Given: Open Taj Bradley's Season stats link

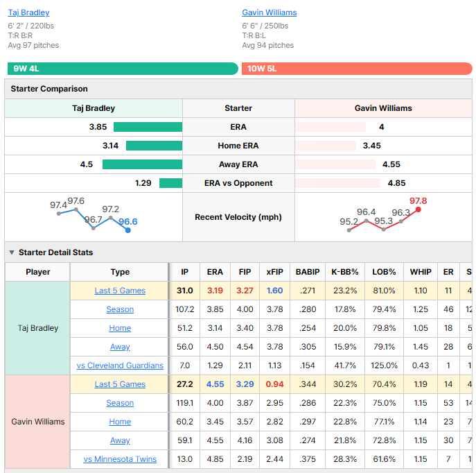Looking at the screenshot, I should [120, 309].
